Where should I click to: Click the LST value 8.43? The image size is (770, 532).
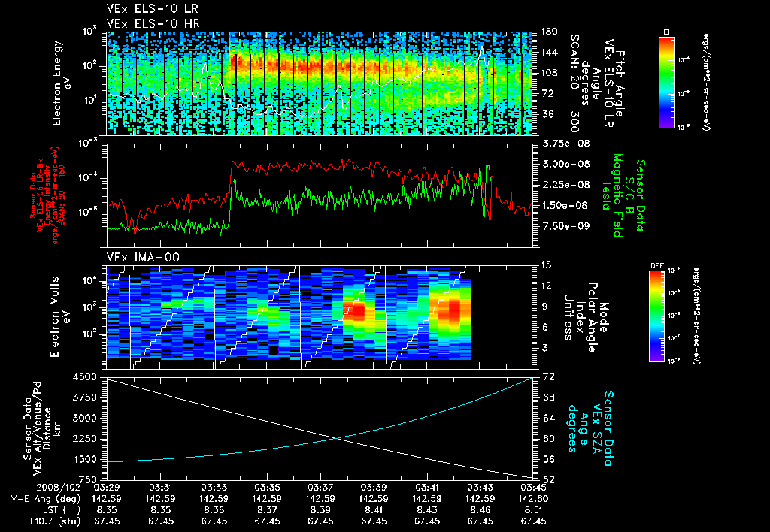coord(427,510)
